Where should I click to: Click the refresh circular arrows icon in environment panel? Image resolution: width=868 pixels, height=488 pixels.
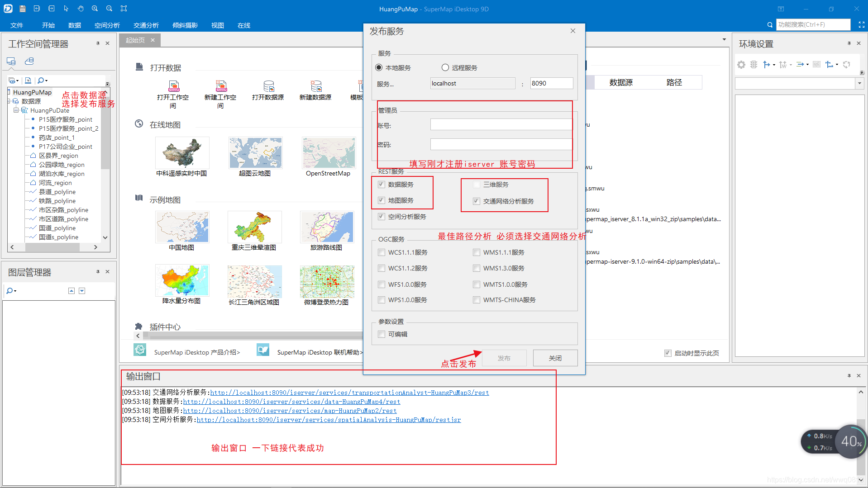pos(846,65)
